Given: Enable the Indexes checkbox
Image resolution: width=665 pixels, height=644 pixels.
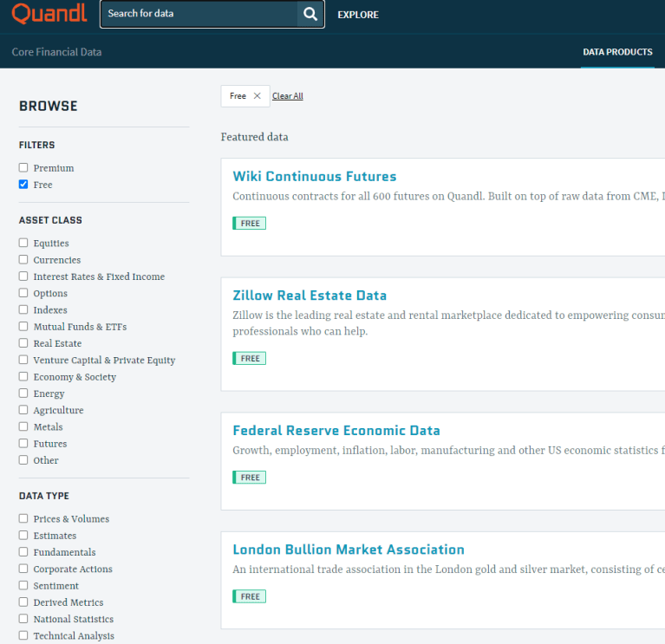Looking at the screenshot, I should [x=23, y=309].
